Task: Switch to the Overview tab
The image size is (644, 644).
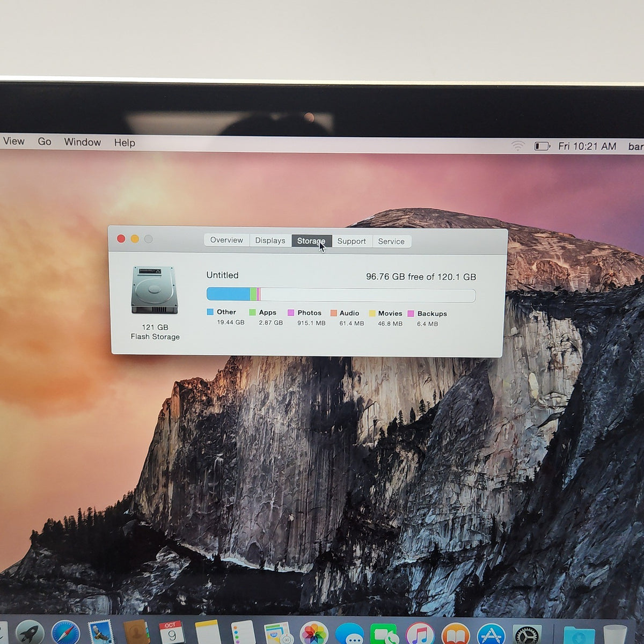Action: pos(226,240)
